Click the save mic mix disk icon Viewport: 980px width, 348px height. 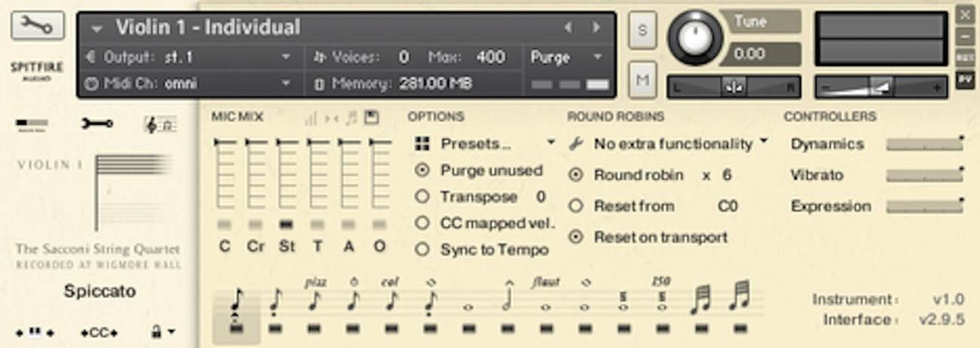pyautogui.click(x=371, y=118)
